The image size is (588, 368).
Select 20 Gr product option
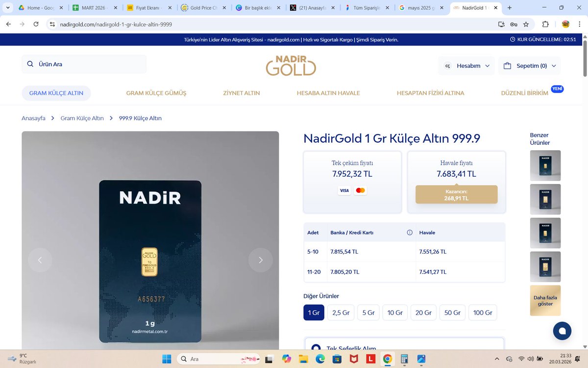coord(423,313)
